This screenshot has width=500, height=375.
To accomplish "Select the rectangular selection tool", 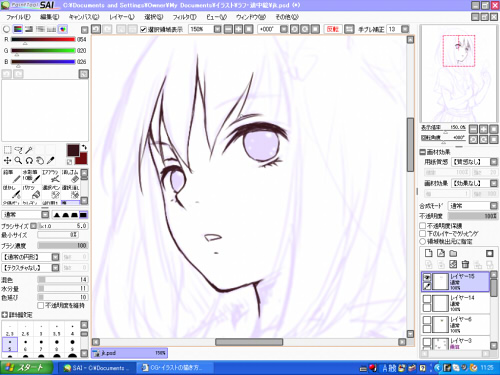I will pyautogui.click(x=7, y=150).
